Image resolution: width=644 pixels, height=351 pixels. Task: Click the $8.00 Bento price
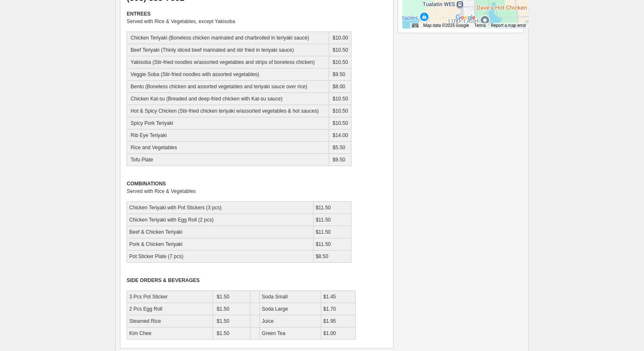[x=339, y=87]
